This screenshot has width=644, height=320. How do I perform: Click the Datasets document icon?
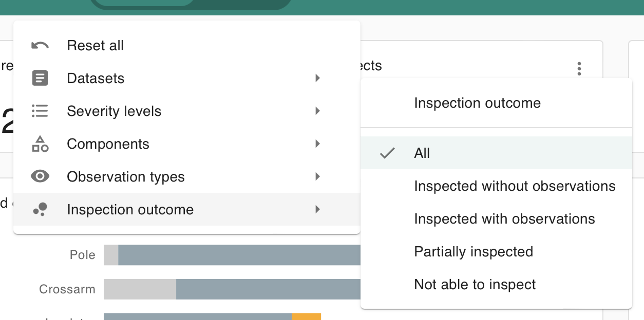40,78
